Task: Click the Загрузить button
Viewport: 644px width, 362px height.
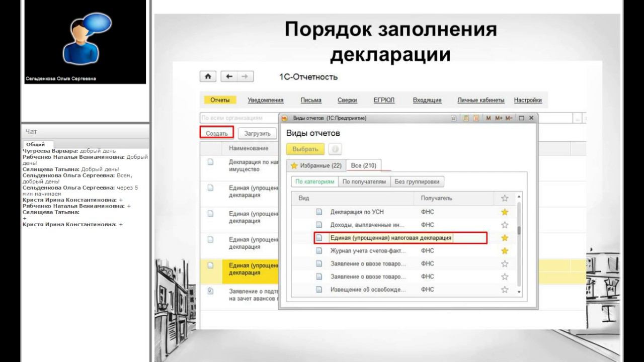Action: [x=258, y=133]
